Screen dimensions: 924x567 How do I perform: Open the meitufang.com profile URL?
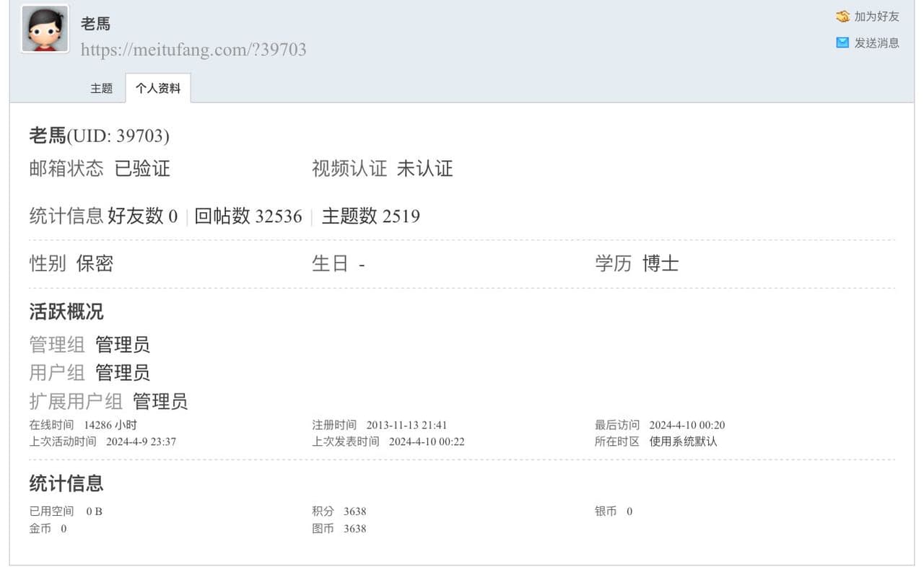(193, 49)
